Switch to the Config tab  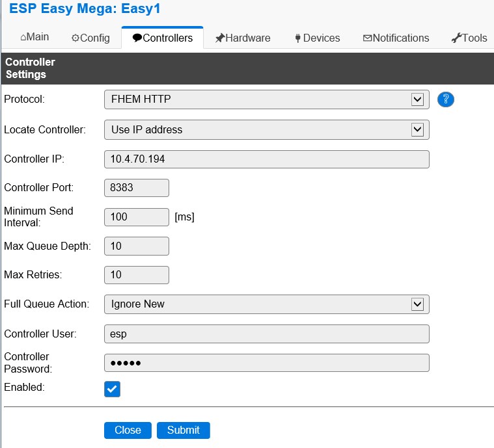(x=90, y=38)
